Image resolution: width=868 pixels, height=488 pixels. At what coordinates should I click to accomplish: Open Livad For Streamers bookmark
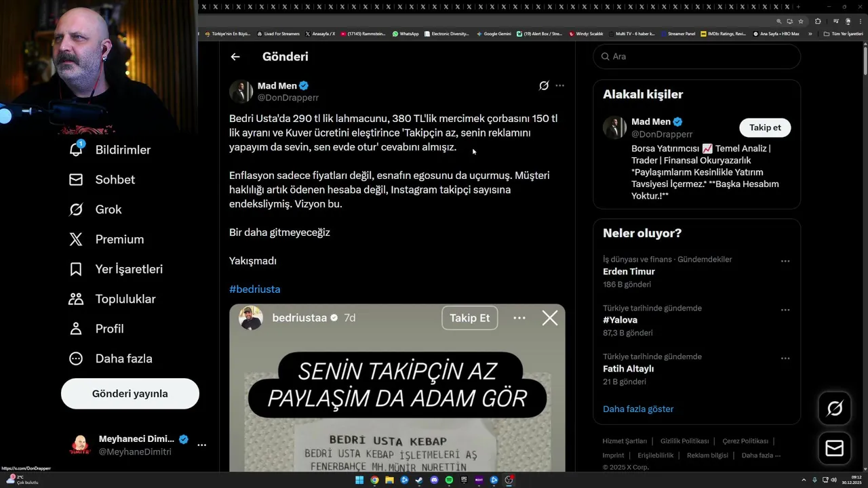click(278, 34)
